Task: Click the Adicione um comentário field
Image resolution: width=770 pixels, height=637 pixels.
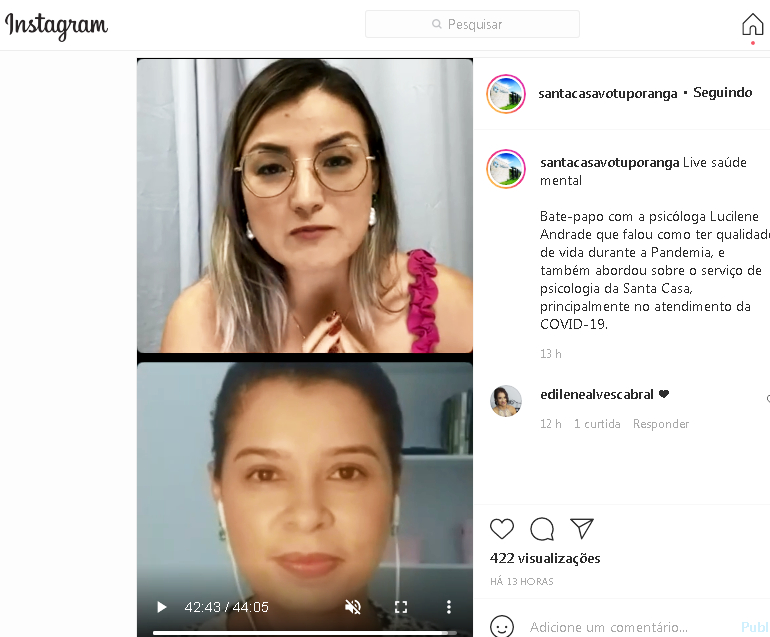Action: (x=608, y=627)
